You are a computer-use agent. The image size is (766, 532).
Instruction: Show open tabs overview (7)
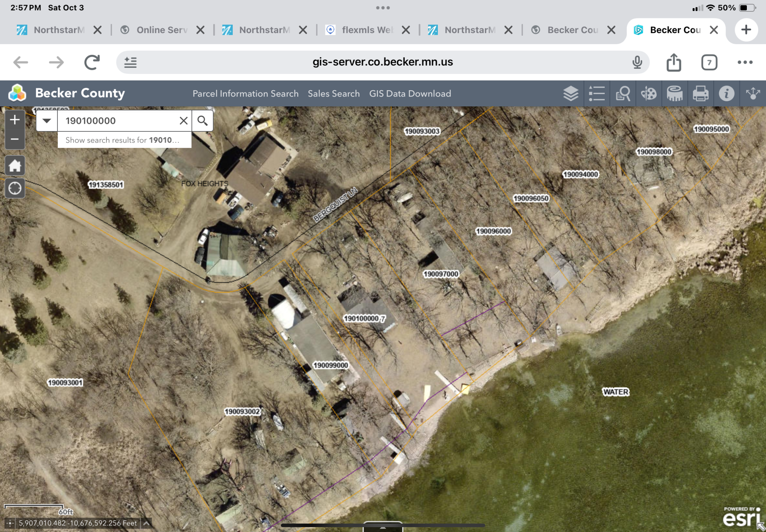coord(709,62)
